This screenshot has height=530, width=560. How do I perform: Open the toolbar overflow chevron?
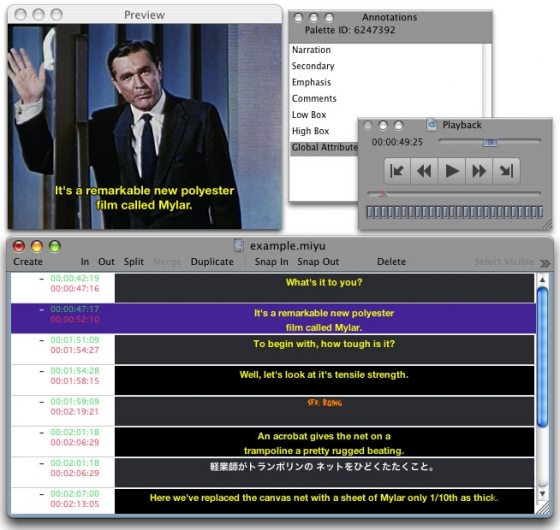(545, 264)
